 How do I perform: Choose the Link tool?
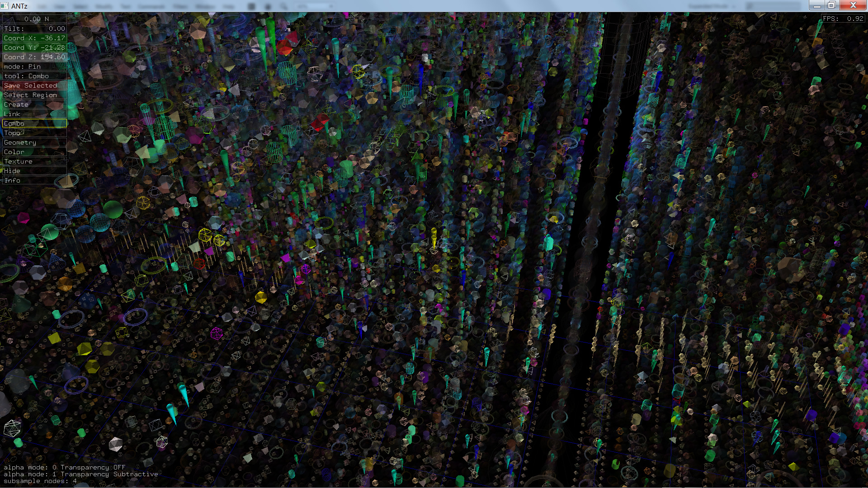(35, 114)
